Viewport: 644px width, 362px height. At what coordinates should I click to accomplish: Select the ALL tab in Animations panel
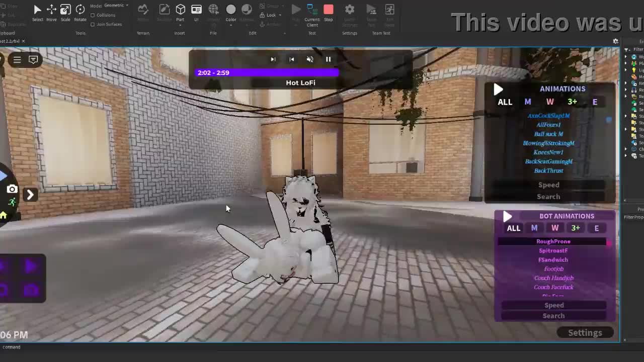click(505, 102)
